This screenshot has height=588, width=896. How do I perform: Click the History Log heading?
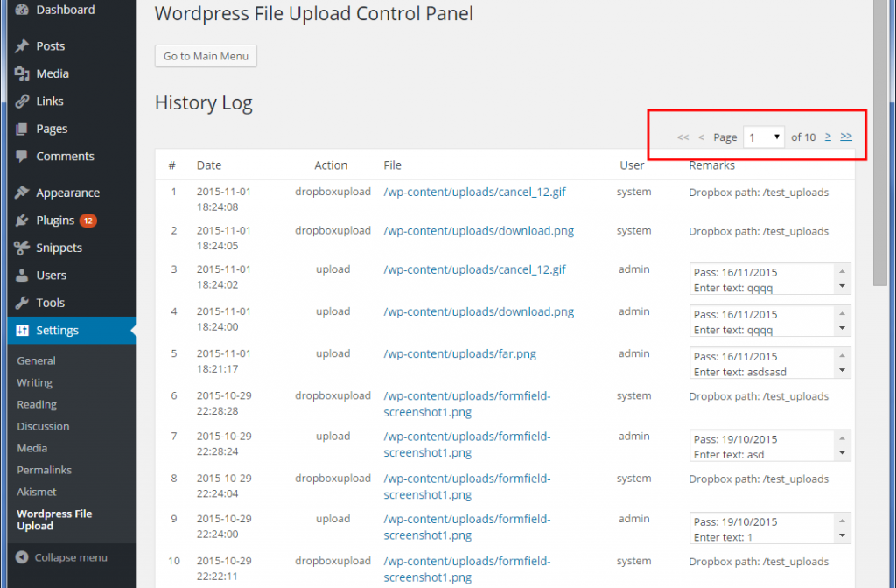[x=203, y=103]
